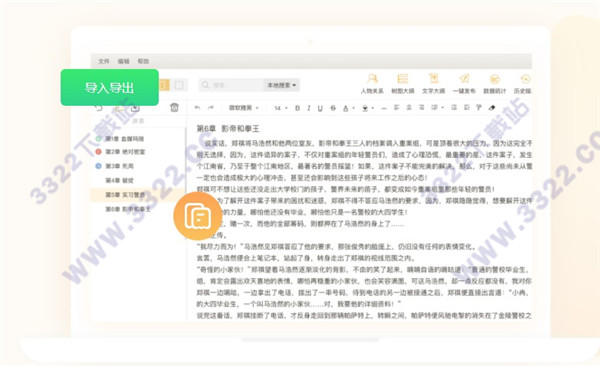The width and height of the screenshot is (600, 366).
Task: Expand the font color dropdown arrow
Action: tap(353, 108)
